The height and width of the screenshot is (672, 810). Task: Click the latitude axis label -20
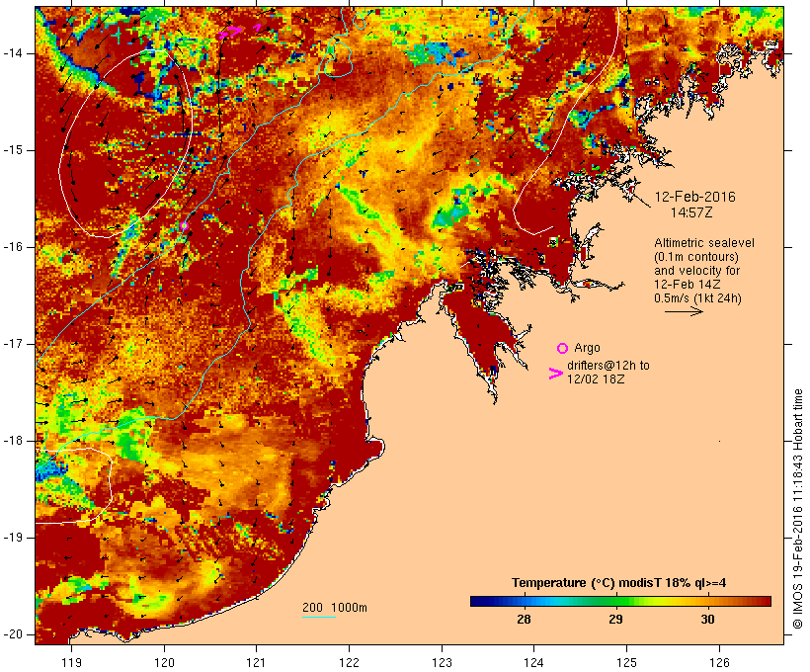13,634
